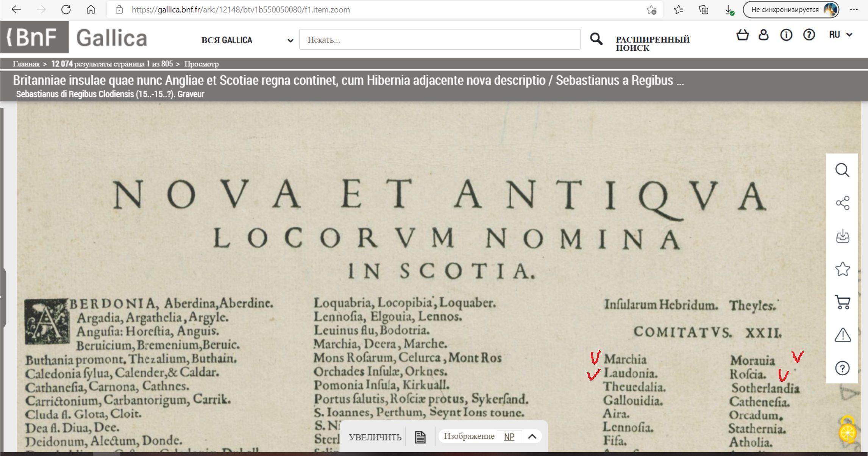Reload the page with refresh icon
This screenshot has width=868, height=456.
pyautogui.click(x=66, y=9)
